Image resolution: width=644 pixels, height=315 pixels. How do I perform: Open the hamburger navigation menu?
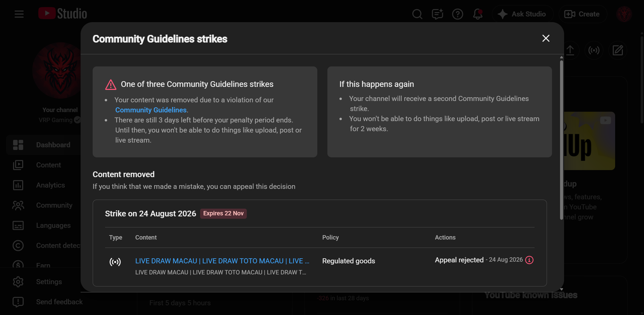point(19,14)
